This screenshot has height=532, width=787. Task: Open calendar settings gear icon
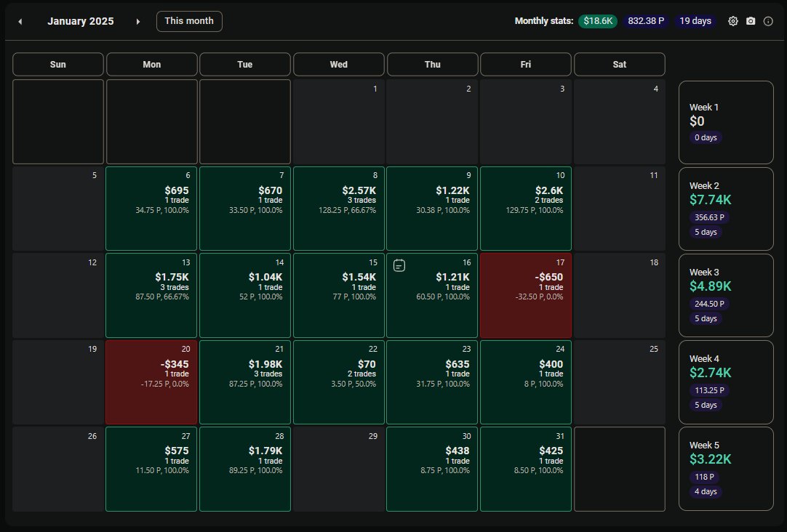[x=732, y=21]
